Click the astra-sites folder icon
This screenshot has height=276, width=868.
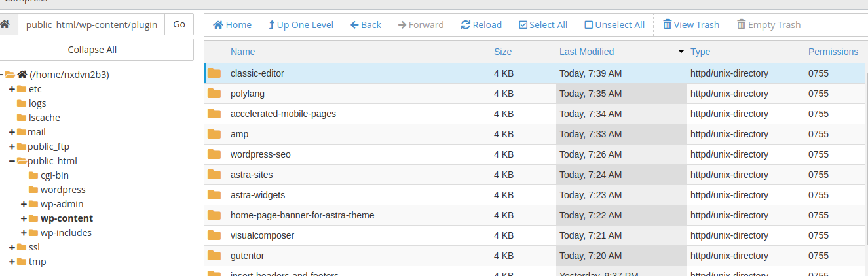coord(214,175)
